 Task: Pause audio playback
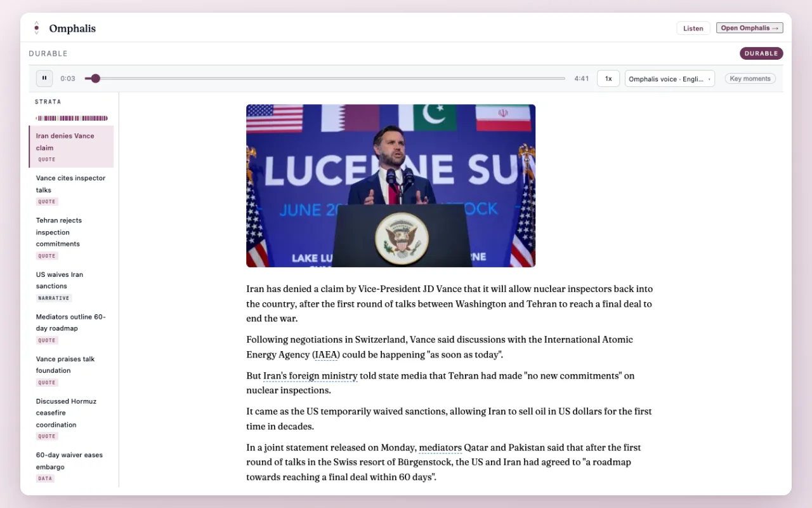click(x=44, y=79)
